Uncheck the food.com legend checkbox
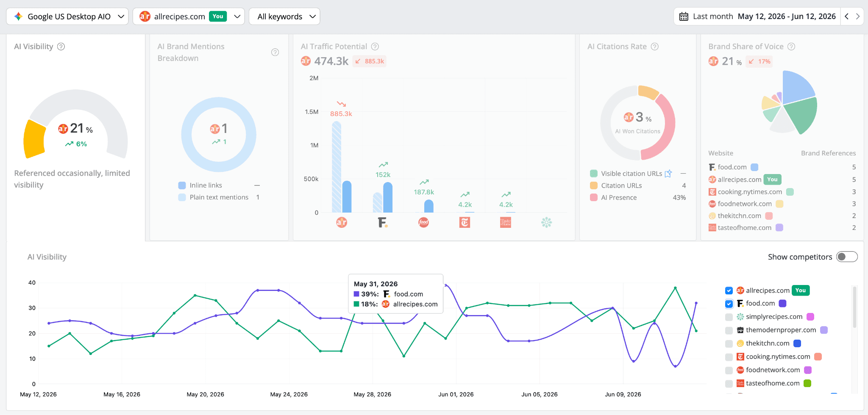868x415 pixels. [729, 304]
